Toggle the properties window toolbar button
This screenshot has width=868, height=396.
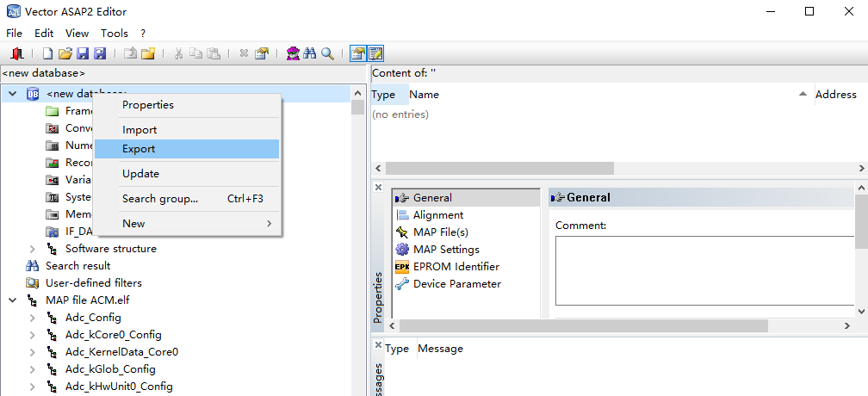point(358,53)
